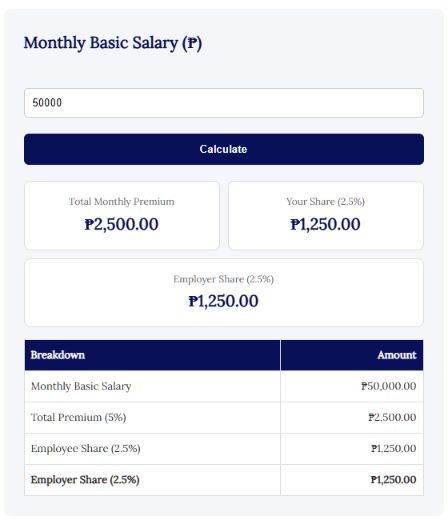447x525 pixels.
Task: Click the Total Monthly Premium card
Action: tap(122, 216)
